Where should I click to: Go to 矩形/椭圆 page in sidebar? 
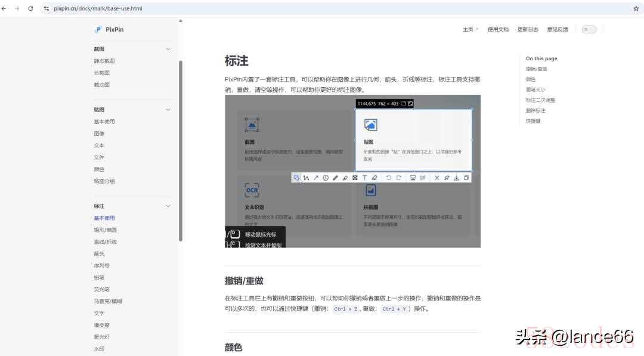coord(105,230)
